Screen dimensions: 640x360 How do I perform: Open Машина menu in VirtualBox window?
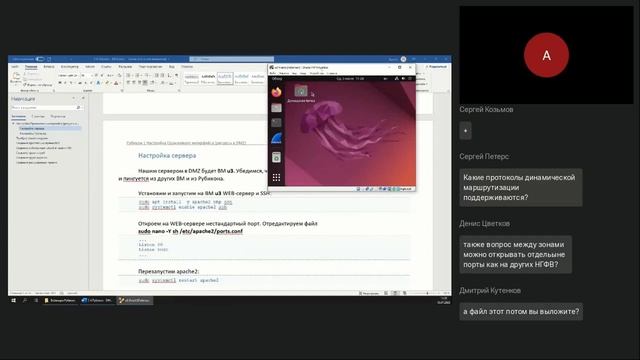[x=284, y=73]
